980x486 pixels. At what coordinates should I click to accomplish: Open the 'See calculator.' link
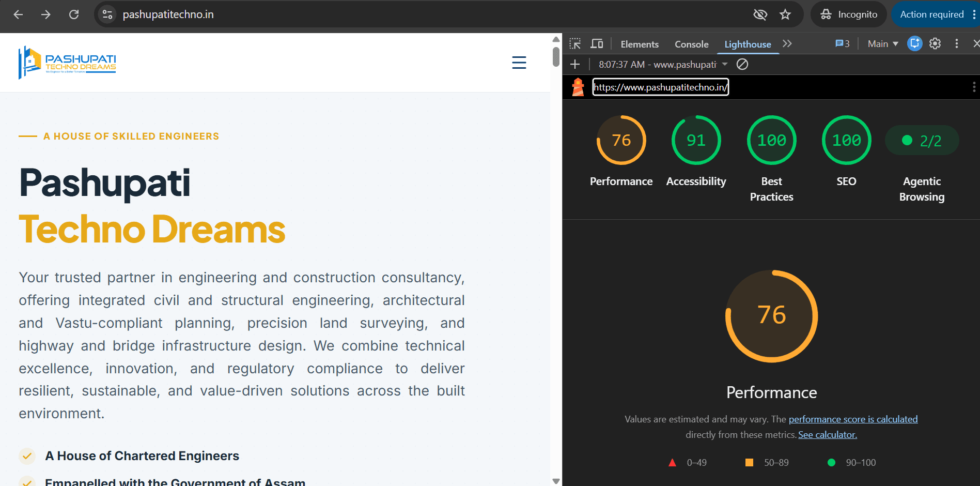[x=828, y=435]
